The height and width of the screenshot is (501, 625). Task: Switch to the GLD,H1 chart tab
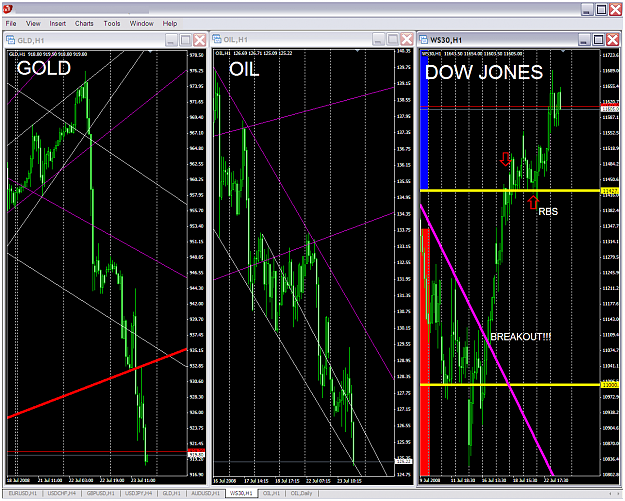pyautogui.click(x=171, y=493)
